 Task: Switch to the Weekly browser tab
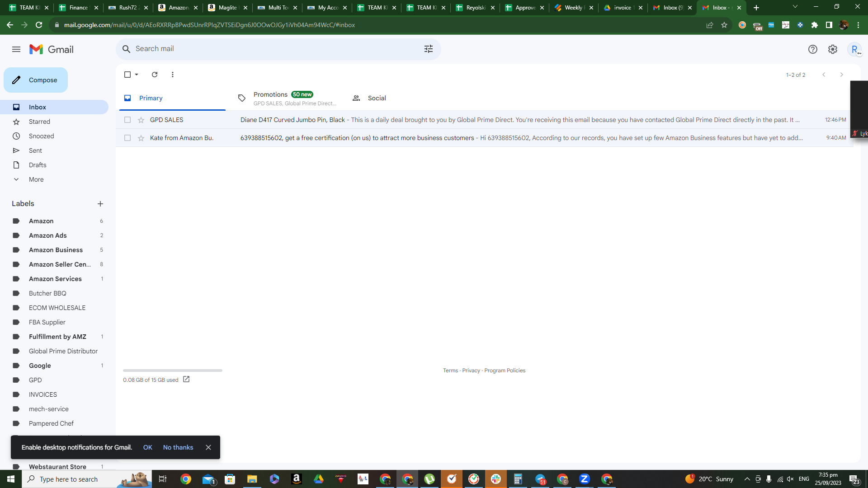click(x=574, y=8)
